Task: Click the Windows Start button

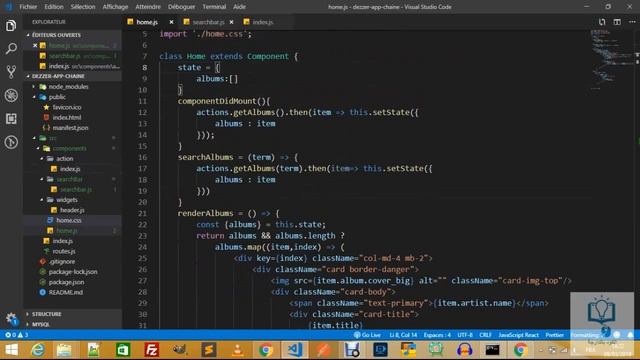Action: [11, 350]
